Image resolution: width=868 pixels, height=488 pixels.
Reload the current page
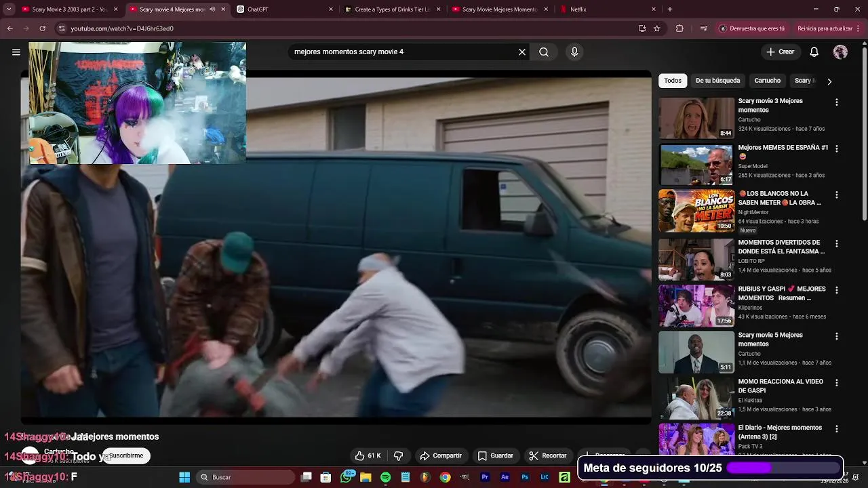pyautogui.click(x=42, y=28)
